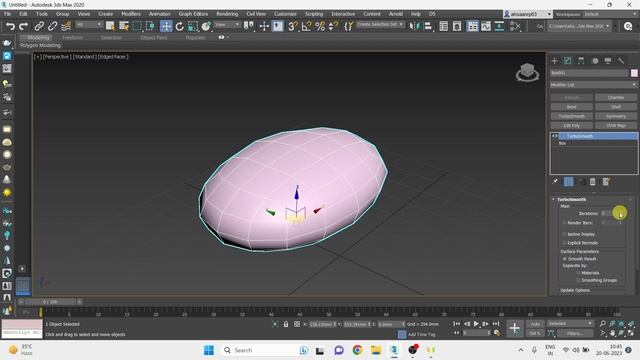Click the Align tool icon

428,26
